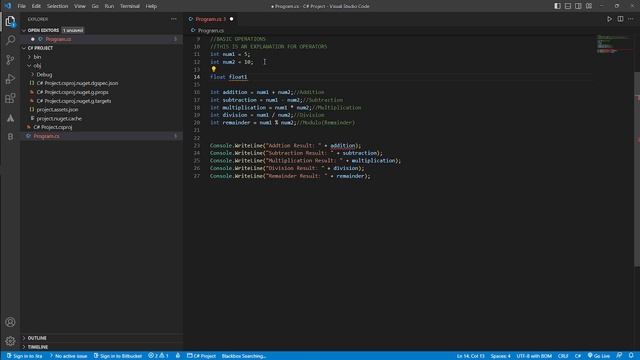Change the C# language mode in the status bar
The height and width of the screenshot is (360, 640).
[578, 356]
